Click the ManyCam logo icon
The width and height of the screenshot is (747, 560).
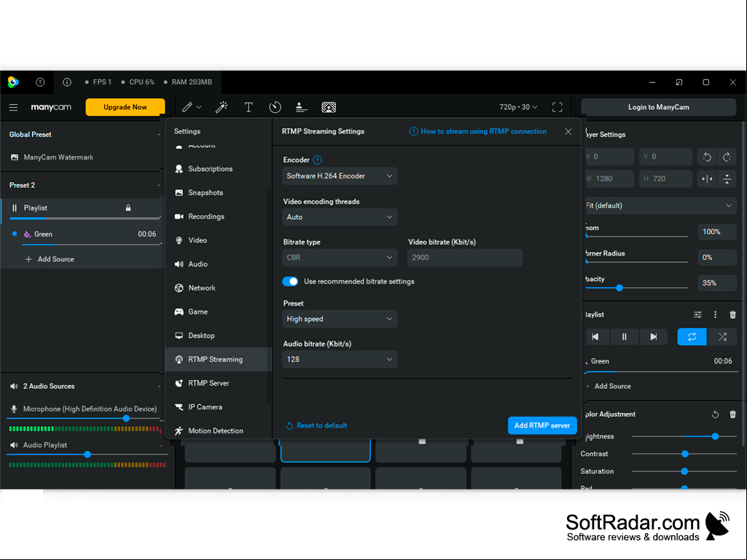[13, 82]
